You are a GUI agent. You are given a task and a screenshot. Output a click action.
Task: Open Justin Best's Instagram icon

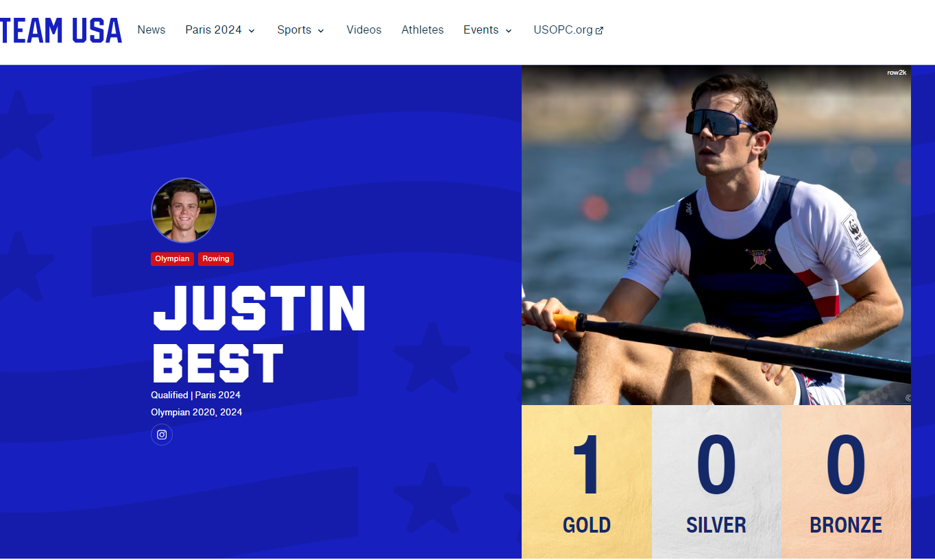pos(162,435)
